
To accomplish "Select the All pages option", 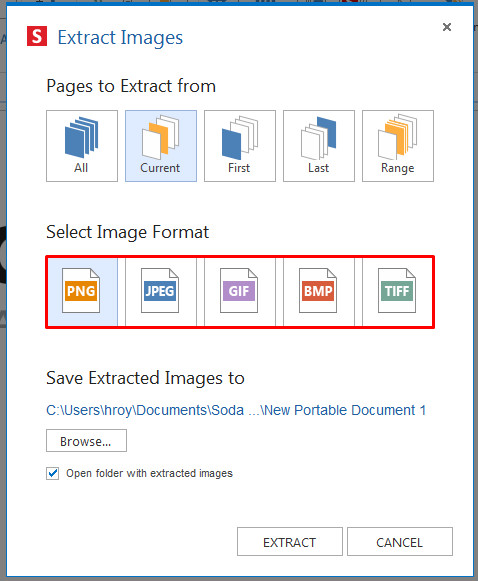I will [82, 146].
